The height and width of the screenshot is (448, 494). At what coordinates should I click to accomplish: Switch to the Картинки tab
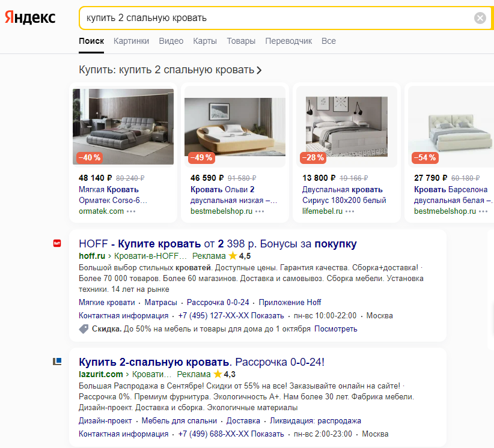point(131,41)
